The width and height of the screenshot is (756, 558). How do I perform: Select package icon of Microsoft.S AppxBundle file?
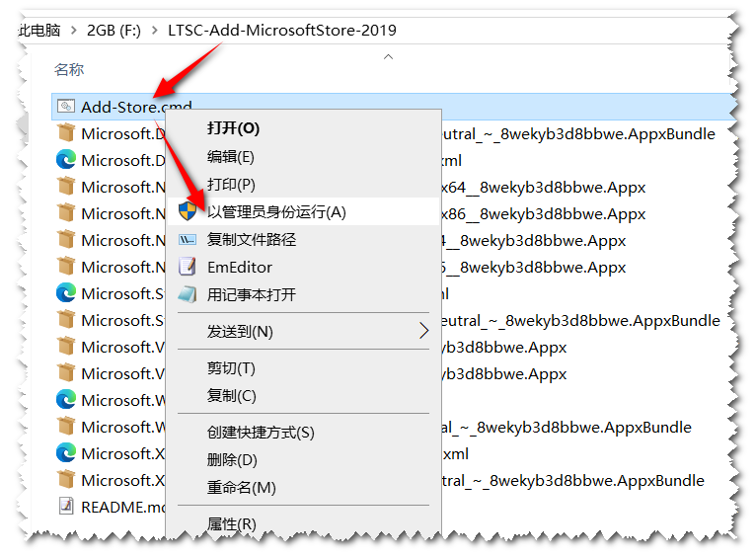65,319
